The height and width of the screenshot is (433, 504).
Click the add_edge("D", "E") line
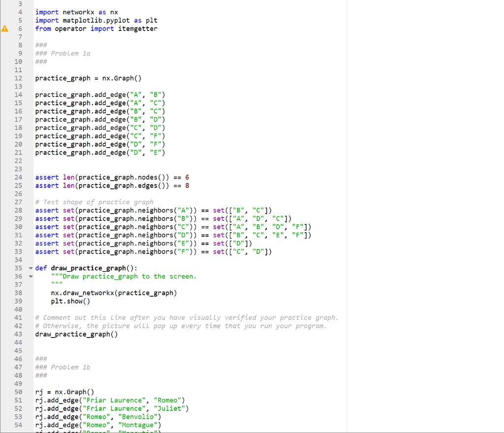[x=100, y=153]
